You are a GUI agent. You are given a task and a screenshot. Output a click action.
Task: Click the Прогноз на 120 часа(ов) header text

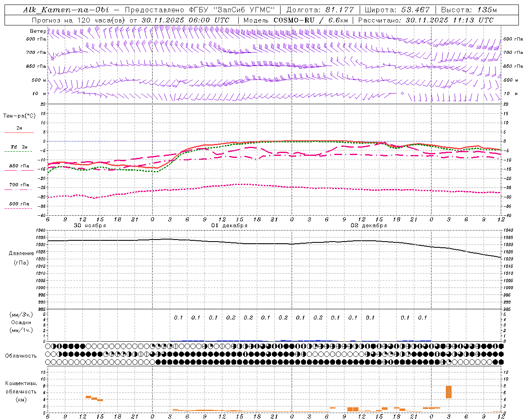pyautogui.click(x=79, y=20)
